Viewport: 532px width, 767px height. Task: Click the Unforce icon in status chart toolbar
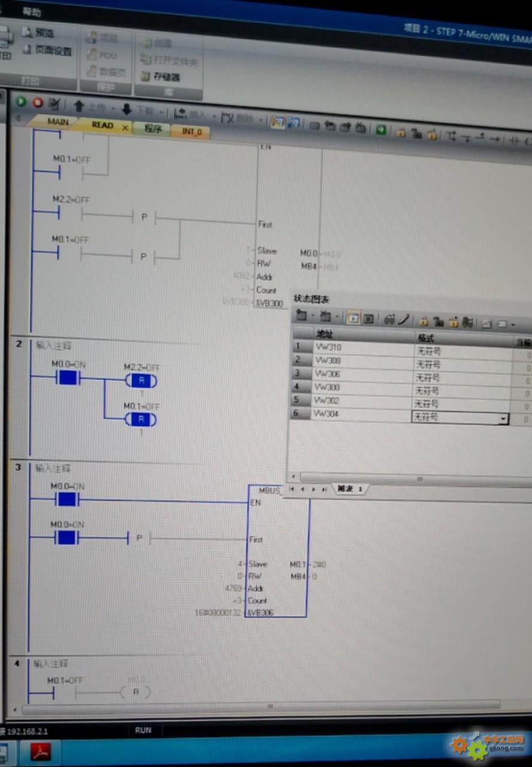[x=439, y=322]
